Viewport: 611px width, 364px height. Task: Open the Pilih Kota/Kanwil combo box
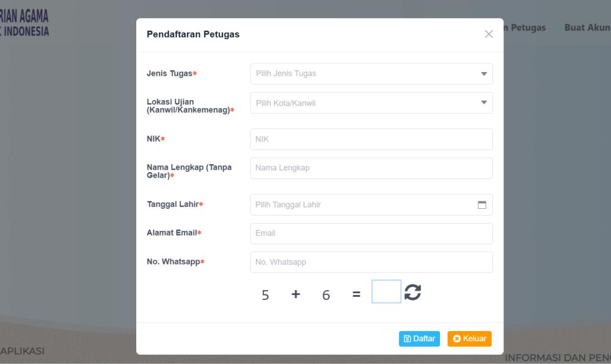(x=371, y=103)
